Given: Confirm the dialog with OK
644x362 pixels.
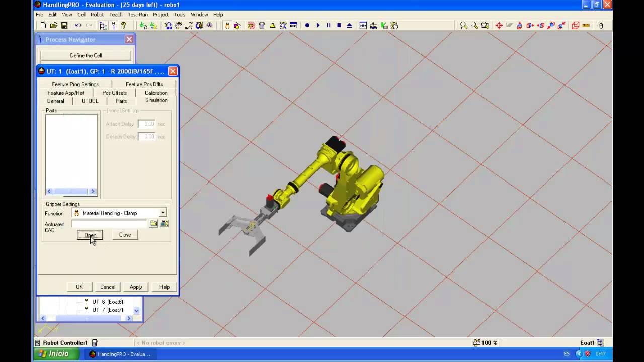Looking at the screenshot, I should (x=79, y=287).
